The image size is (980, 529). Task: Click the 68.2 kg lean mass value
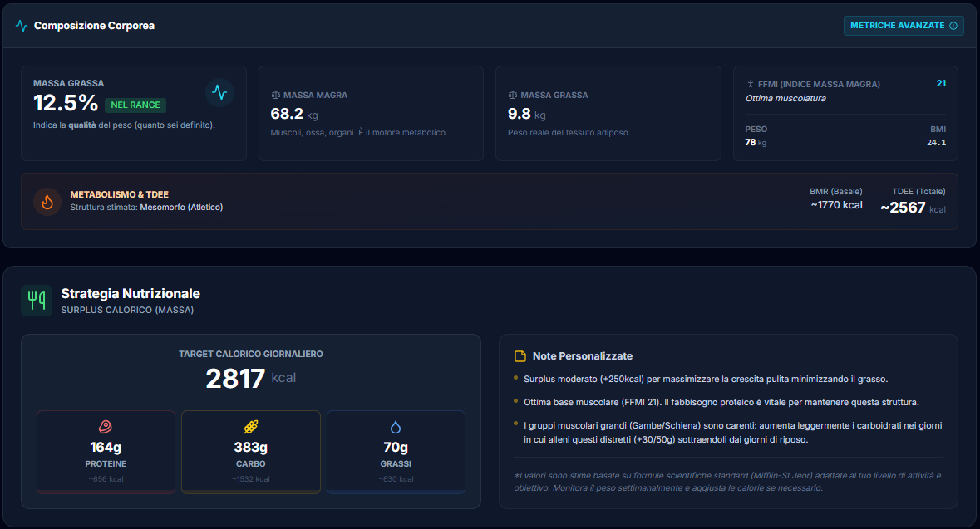click(x=294, y=114)
